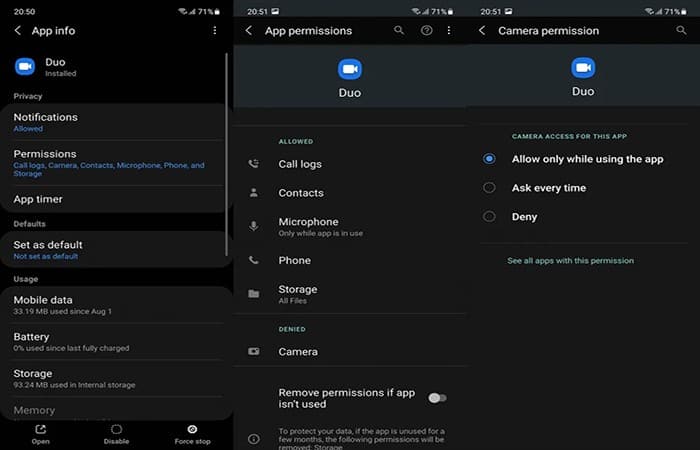700x450 pixels.
Task: Tap the App permissions title
Action: coord(308,31)
